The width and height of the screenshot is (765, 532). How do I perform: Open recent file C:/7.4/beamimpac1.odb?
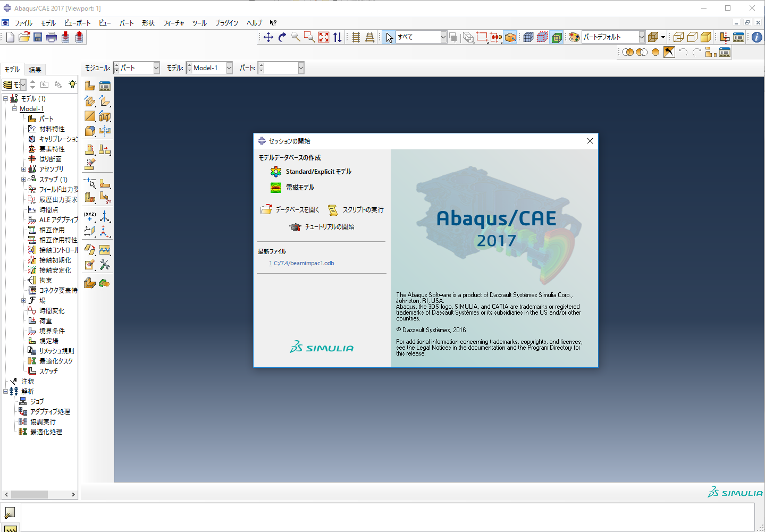(301, 263)
